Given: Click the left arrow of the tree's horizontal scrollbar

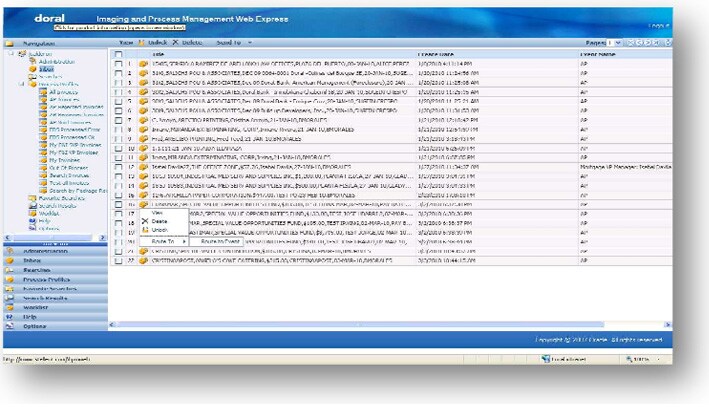Looking at the screenshot, I should (x=7, y=237).
